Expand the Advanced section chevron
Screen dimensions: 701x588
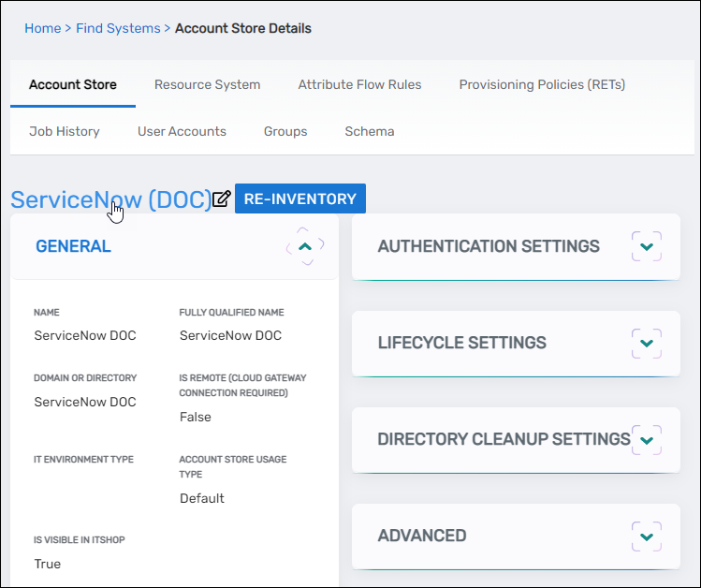(646, 536)
